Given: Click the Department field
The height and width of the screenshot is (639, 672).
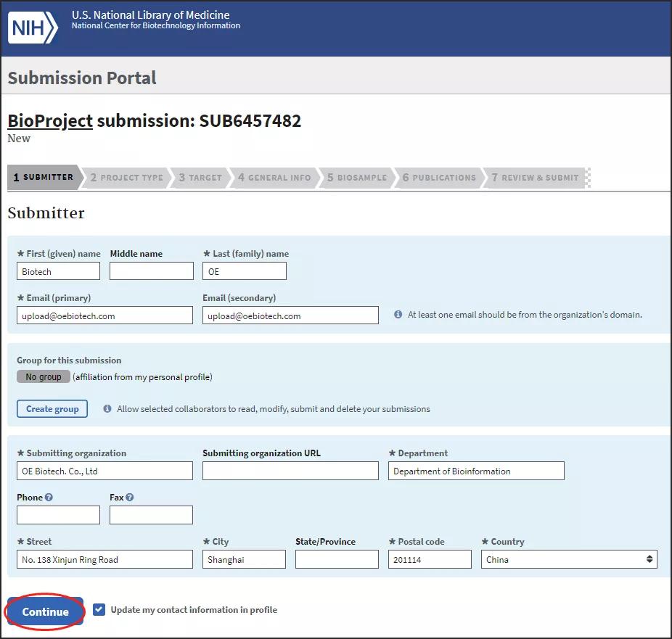Looking at the screenshot, I should [476, 471].
